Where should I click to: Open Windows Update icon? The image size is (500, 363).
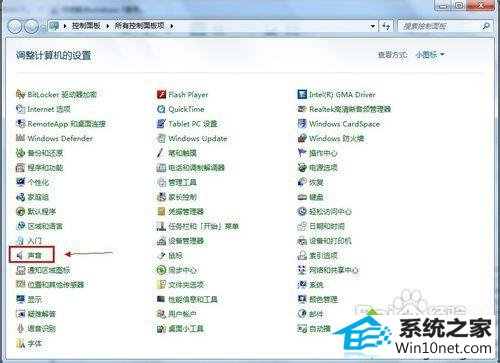tap(161, 138)
